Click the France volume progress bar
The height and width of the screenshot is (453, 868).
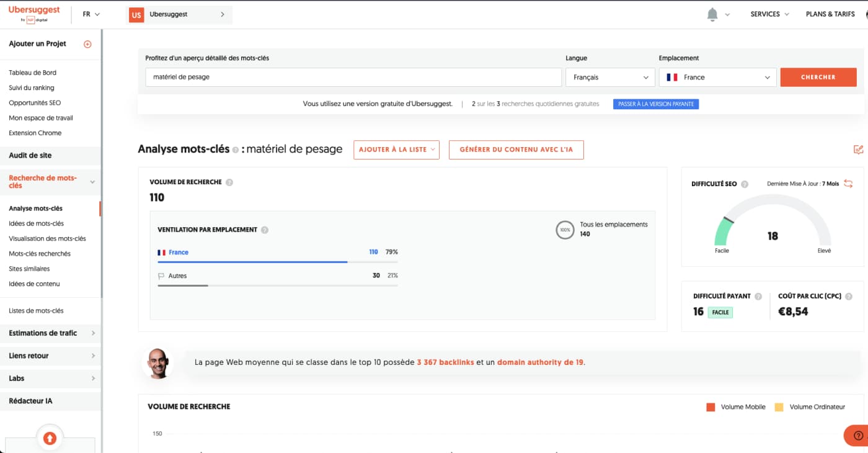pyautogui.click(x=278, y=262)
